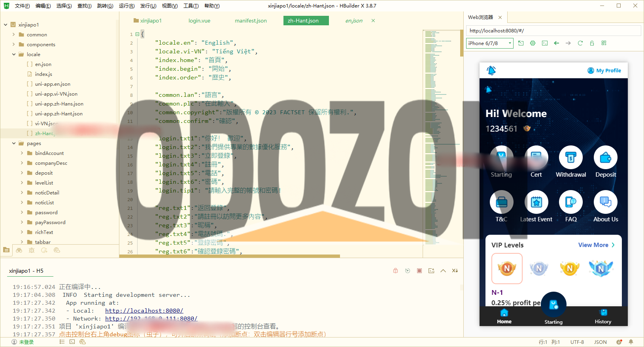Click the red debug bug in console toolbar
This screenshot has width=644, height=347.
(395, 271)
